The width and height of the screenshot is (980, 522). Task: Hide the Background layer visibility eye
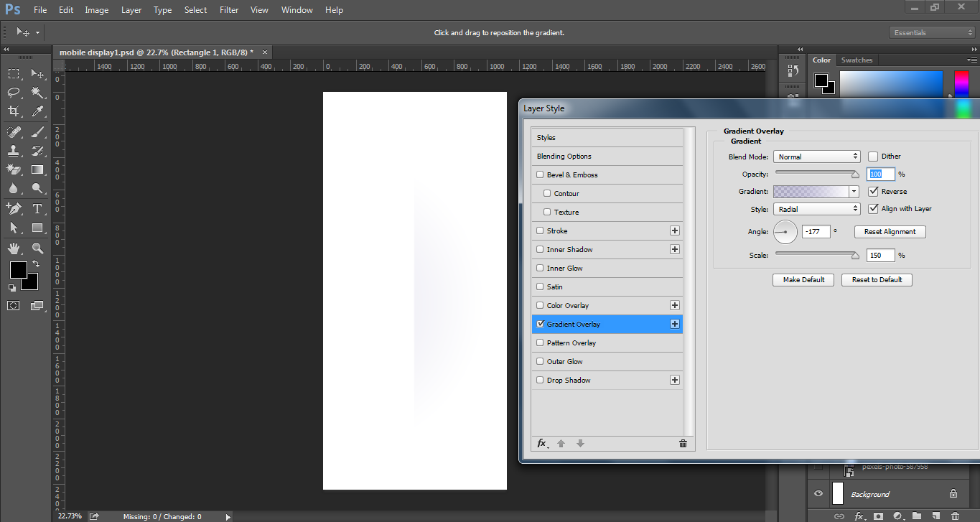[x=818, y=494]
